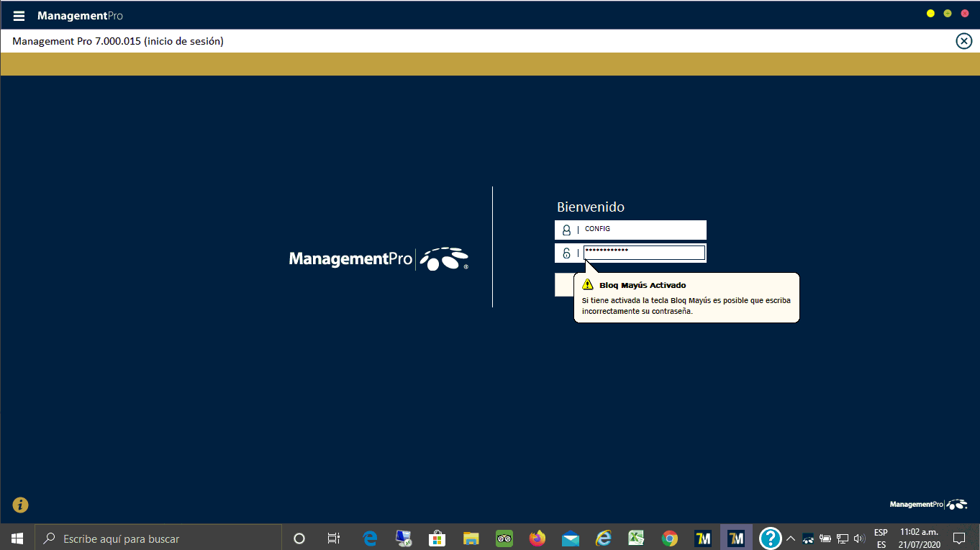Click the user silhouette icon
The width and height of the screenshot is (980, 550).
click(x=566, y=230)
